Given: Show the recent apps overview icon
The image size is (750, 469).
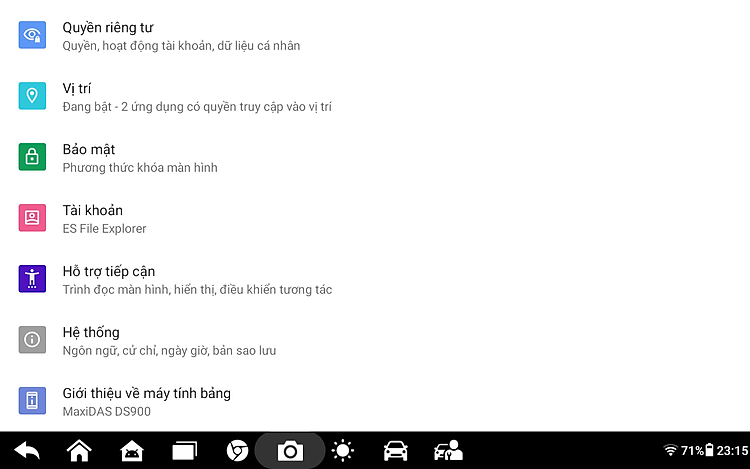Looking at the screenshot, I should coord(185,451).
